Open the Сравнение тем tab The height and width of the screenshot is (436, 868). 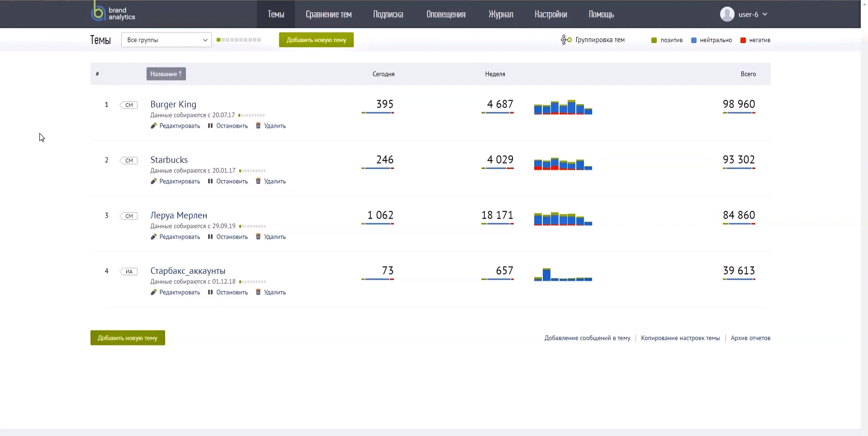pos(328,14)
